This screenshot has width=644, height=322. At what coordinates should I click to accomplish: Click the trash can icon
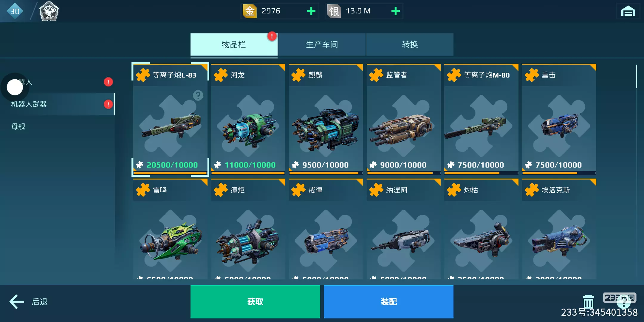[x=588, y=302]
